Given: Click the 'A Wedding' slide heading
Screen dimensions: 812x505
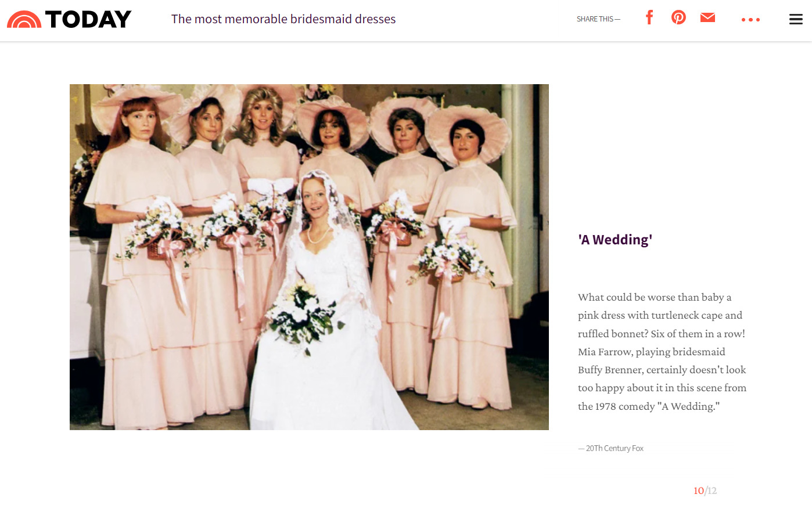Looking at the screenshot, I should (615, 240).
